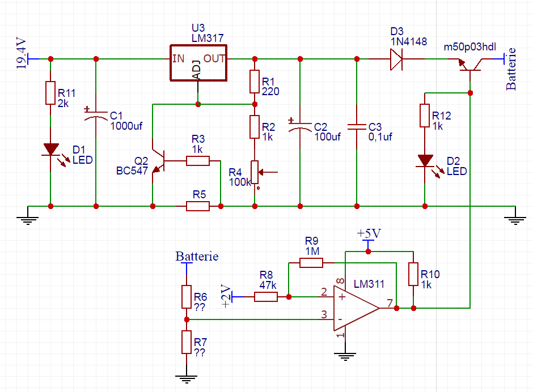Click the 'LM311' comparator name text
The image size is (533, 392).
click(369, 284)
